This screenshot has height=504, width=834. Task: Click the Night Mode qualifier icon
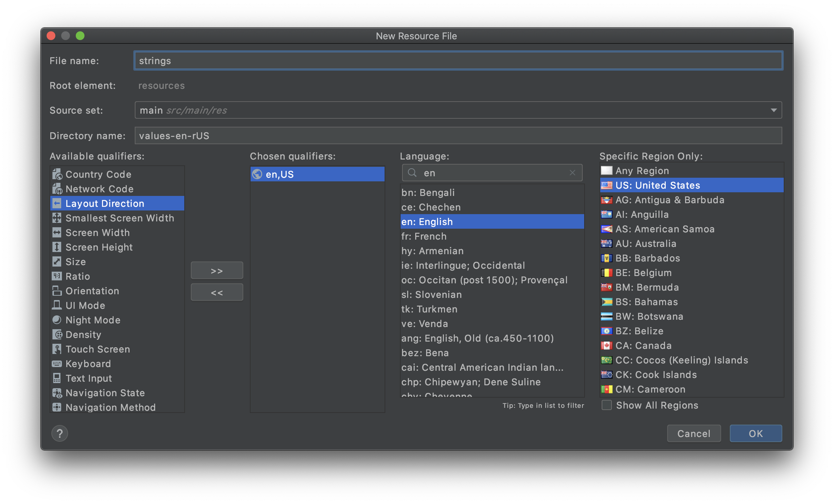coord(57,320)
